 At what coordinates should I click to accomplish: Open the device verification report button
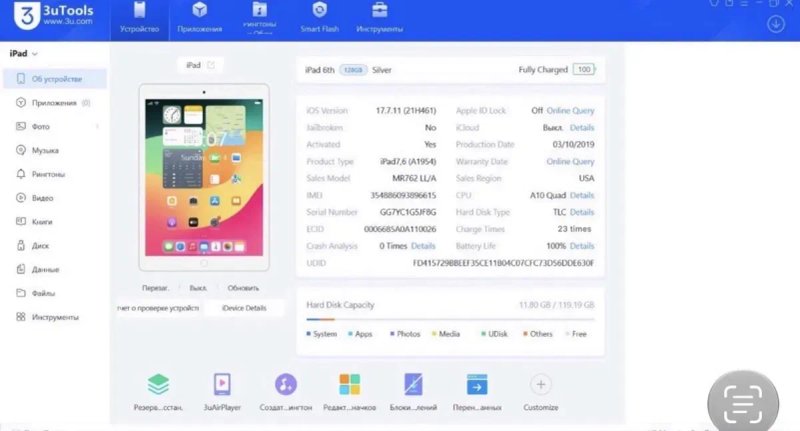coord(158,308)
